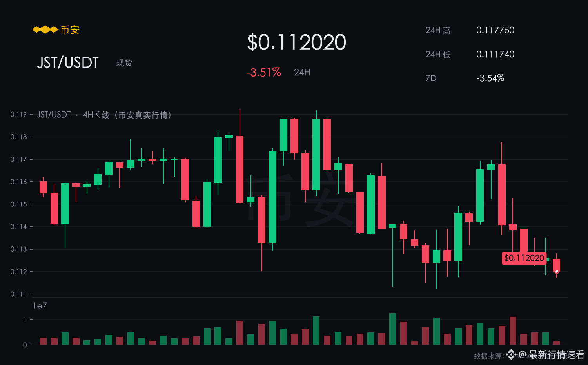Viewport: 588px width, 365px height.
Task: Click the 24H 低 value 0.111740
Action: (495, 54)
